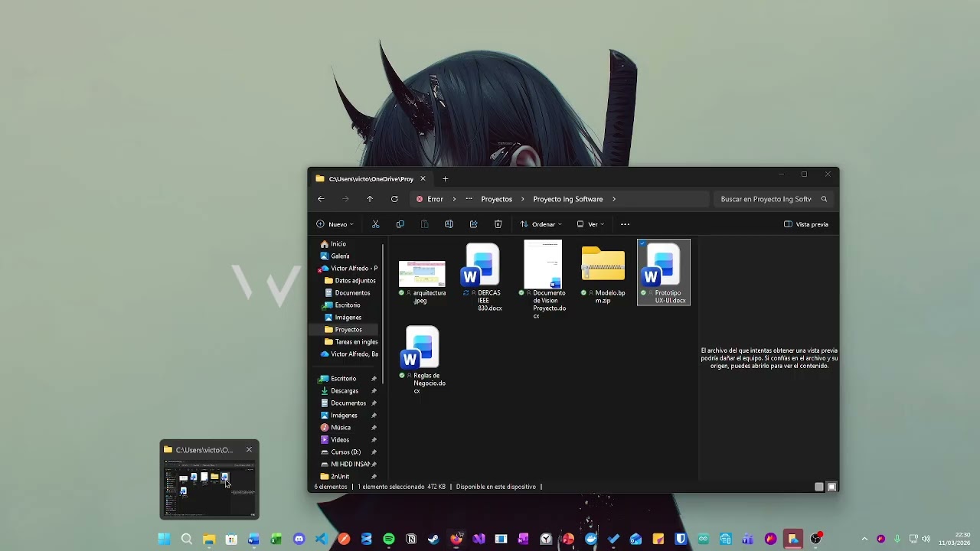Open the Nuevo dropdown menu

point(335,224)
